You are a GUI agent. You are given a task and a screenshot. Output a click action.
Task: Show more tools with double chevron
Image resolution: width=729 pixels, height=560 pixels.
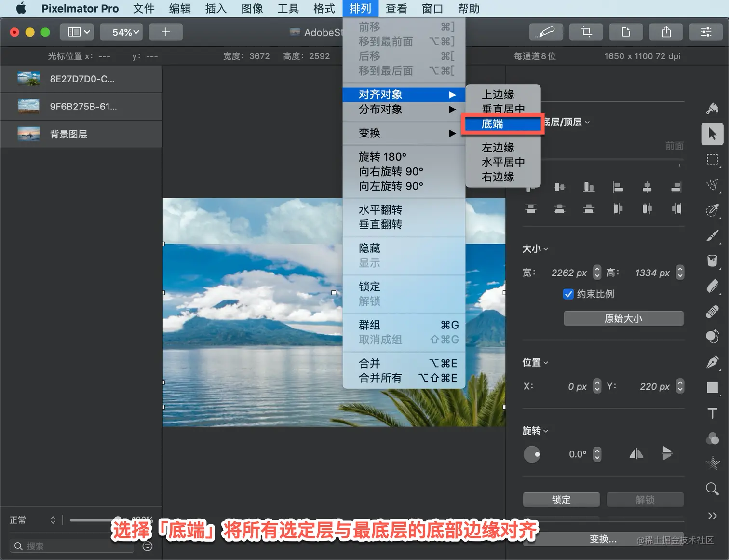point(712,516)
